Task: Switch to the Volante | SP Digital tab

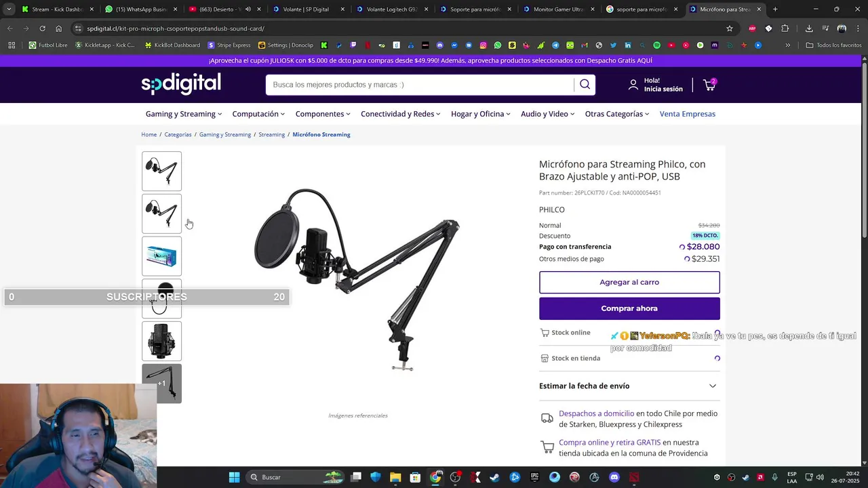Action: [309, 9]
